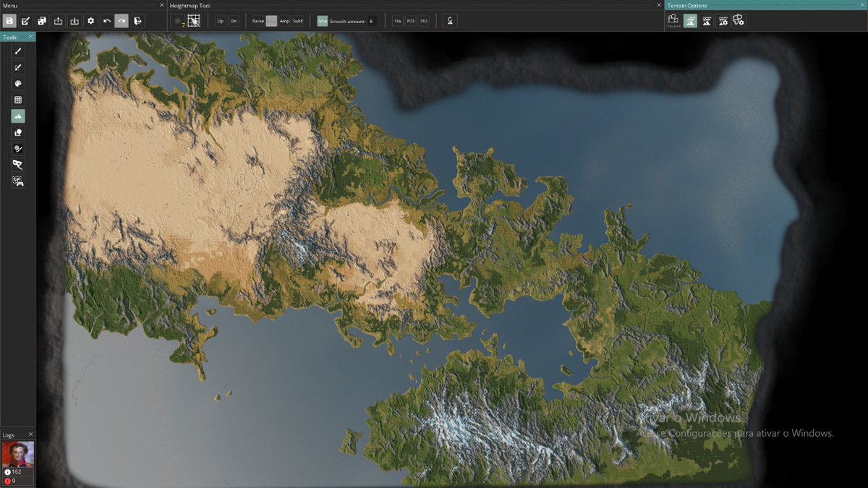
Task: Select the Fla flatten button
Action: point(397,21)
